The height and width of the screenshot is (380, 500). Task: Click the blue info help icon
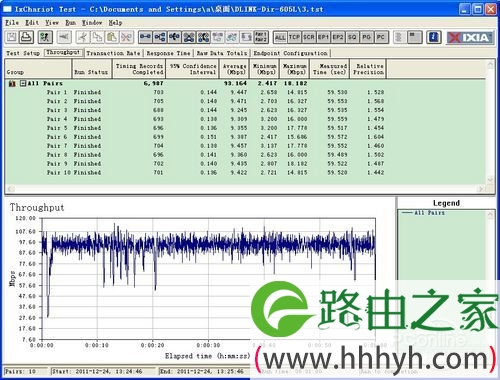(x=434, y=37)
